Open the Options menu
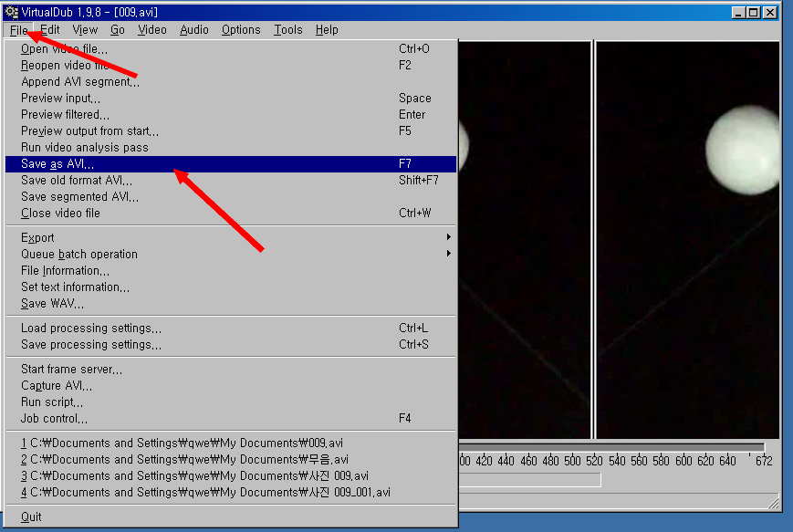Screen dimensions: 793x532 pos(241,30)
